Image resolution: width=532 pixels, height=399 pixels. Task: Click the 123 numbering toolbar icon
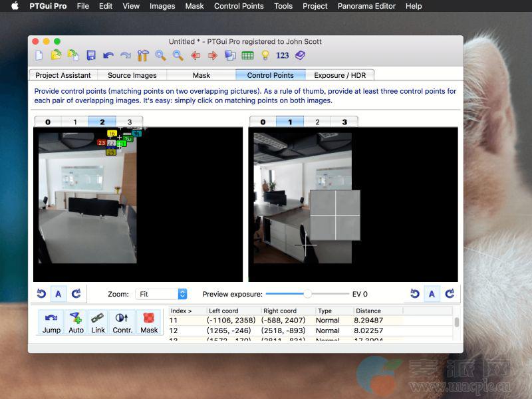pyautogui.click(x=282, y=56)
